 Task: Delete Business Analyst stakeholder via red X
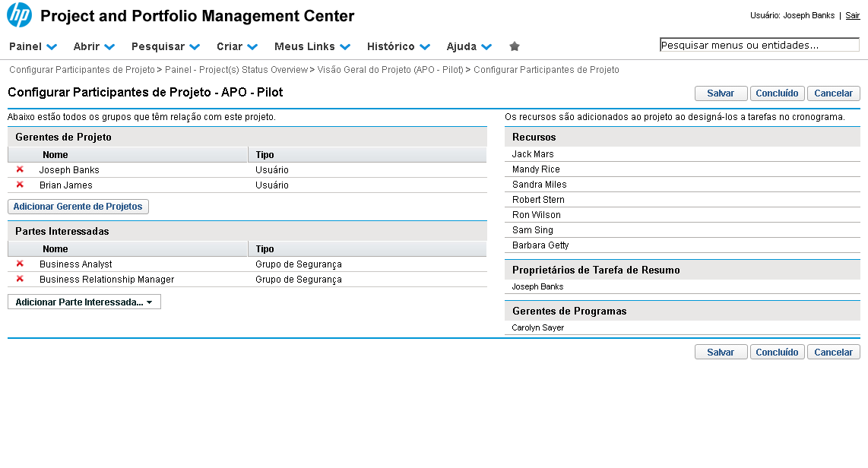click(x=20, y=264)
